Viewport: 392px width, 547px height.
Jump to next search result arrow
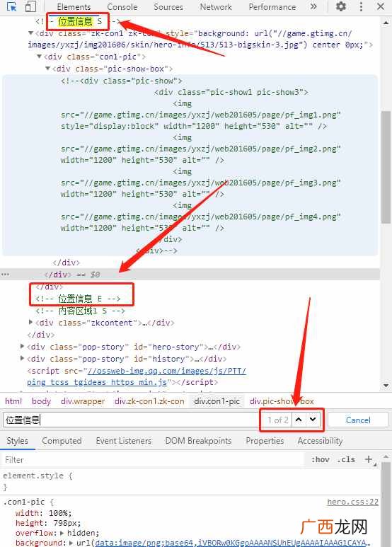313,420
